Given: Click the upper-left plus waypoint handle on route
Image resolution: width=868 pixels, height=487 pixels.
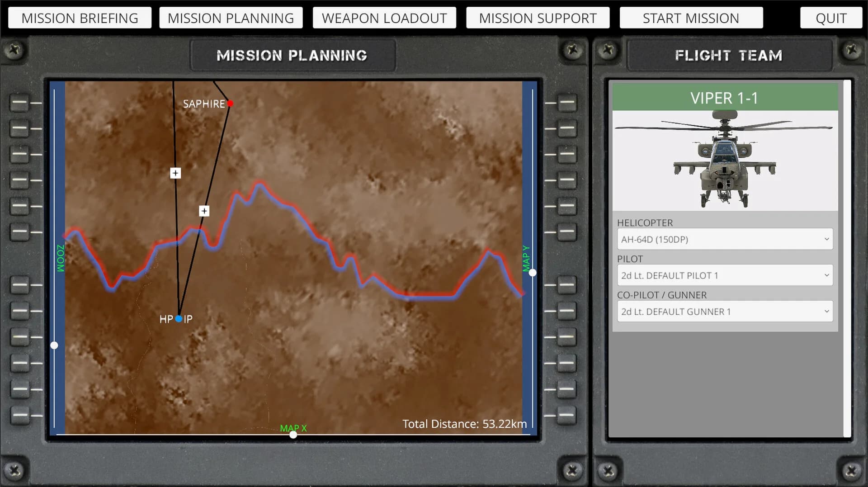Looking at the screenshot, I should pos(175,173).
